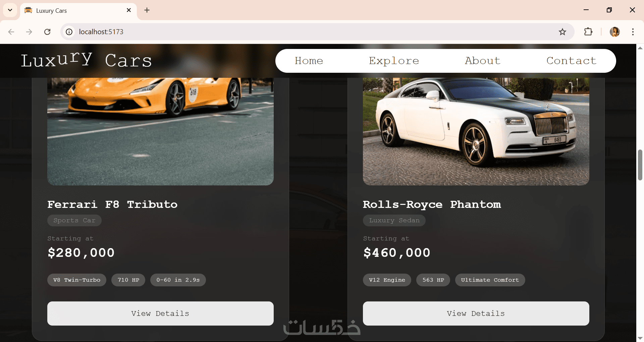The image size is (644, 342).
Task: Click the Rolls-Royce Phantom car image
Action: pos(476,131)
